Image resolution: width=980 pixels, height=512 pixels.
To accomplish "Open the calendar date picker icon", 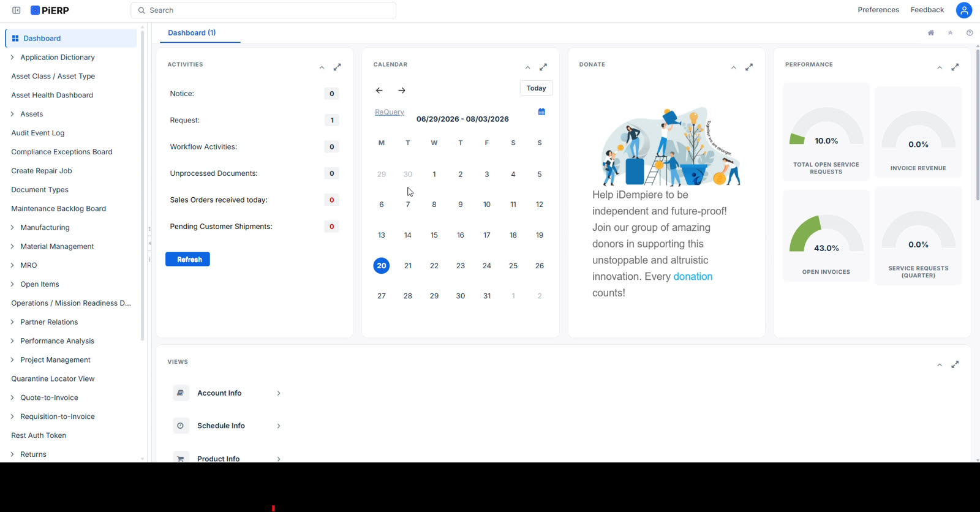I will coord(541,111).
